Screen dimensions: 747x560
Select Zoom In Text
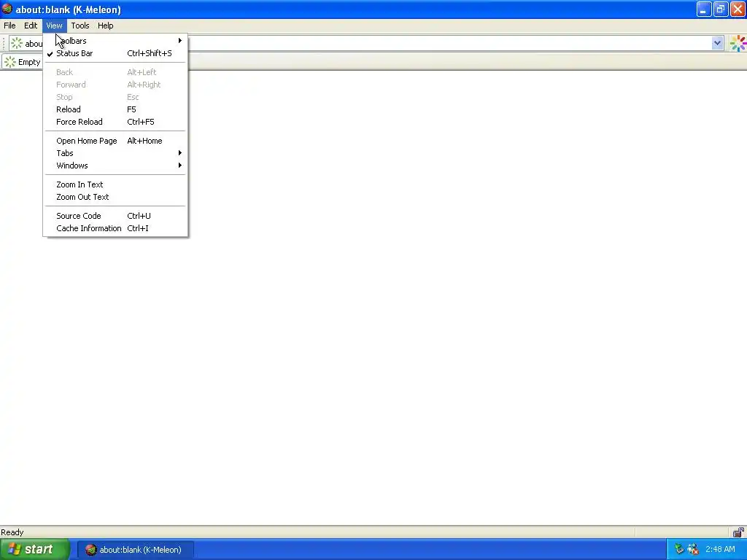point(115,184)
